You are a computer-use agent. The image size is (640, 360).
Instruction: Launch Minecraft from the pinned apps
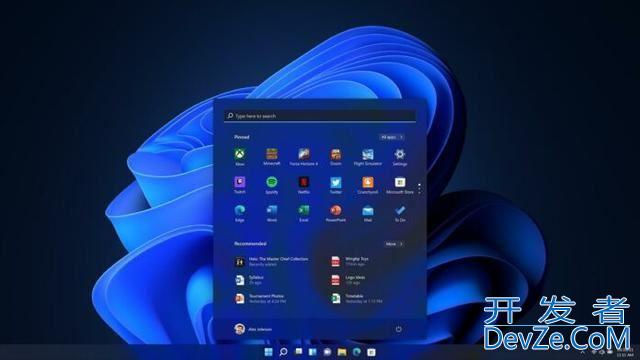tap(271, 157)
